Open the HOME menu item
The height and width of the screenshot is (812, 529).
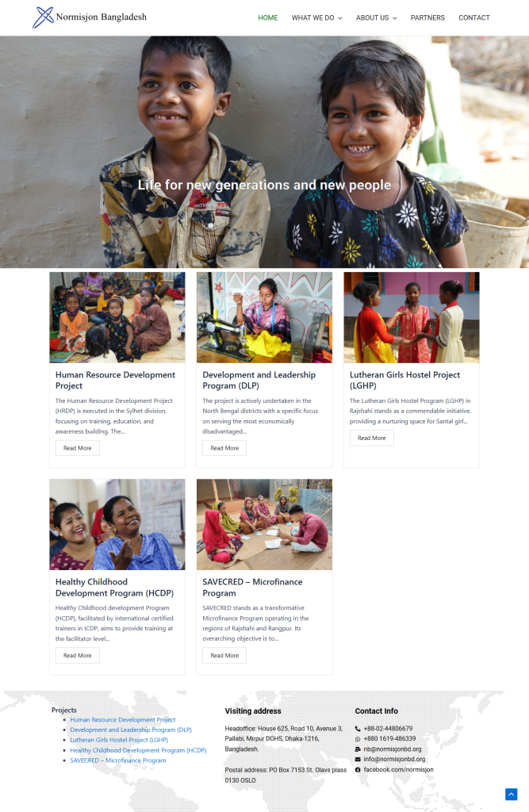point(268,17)
